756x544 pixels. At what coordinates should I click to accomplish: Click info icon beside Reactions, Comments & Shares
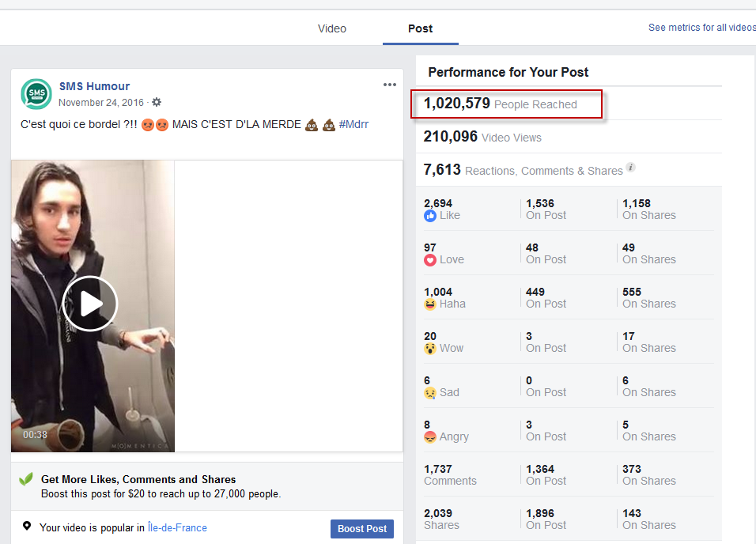click(630, 168)
